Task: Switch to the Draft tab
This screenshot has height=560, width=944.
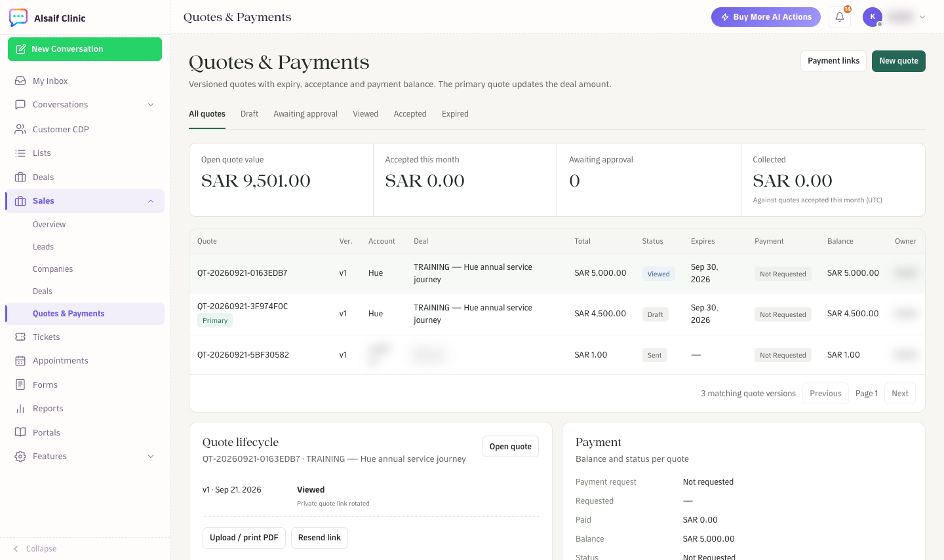Action: coord(250,114)
